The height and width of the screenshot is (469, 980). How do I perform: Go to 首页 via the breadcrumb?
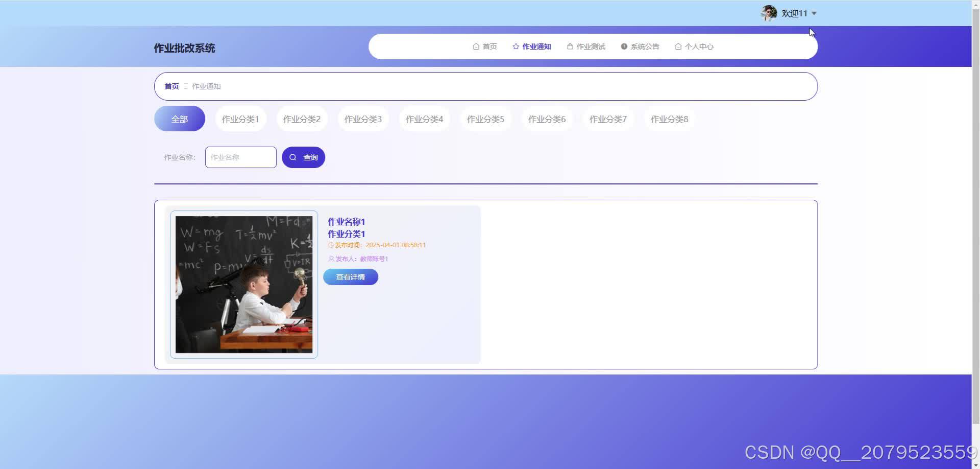171,86
